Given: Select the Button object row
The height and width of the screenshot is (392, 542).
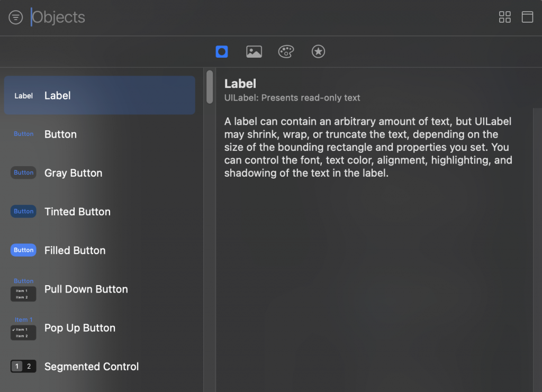Looking at the screenshot, I should point(100,134).
